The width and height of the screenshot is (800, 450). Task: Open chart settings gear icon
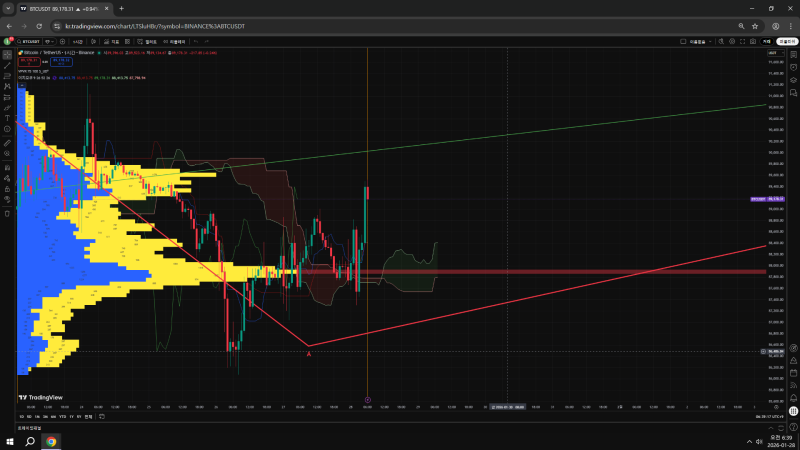click(732, 41)
